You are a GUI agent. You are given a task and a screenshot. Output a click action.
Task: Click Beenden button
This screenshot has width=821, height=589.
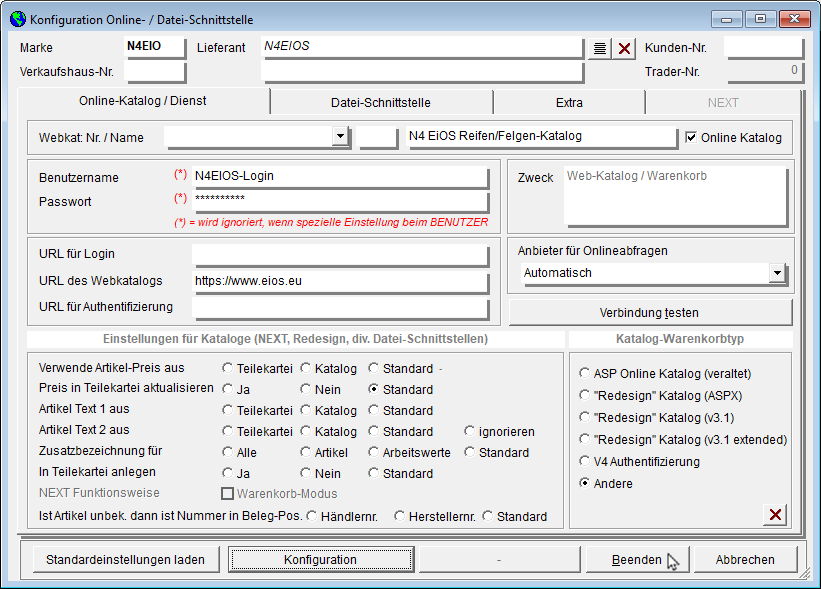(637, 560)
